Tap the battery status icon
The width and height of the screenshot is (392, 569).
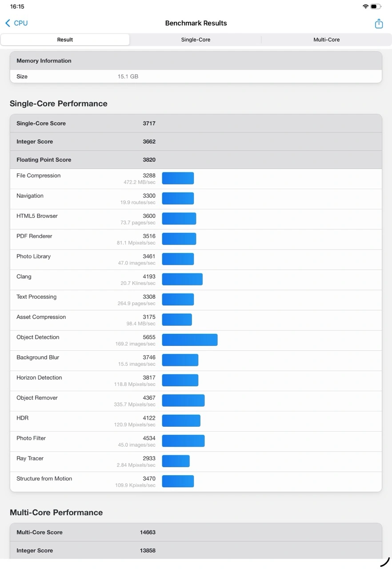(376, 7)
